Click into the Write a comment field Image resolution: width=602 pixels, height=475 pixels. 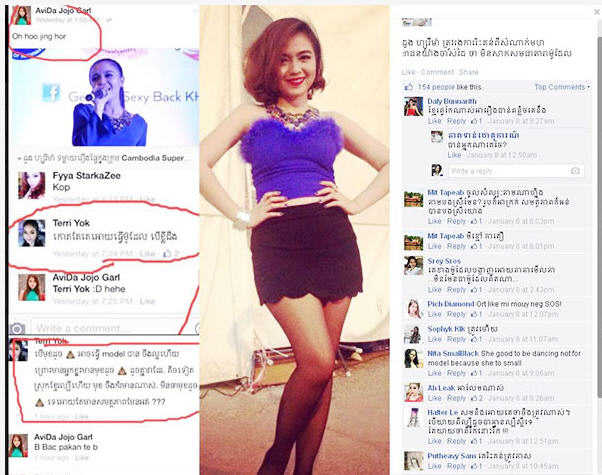pos(113,329)
